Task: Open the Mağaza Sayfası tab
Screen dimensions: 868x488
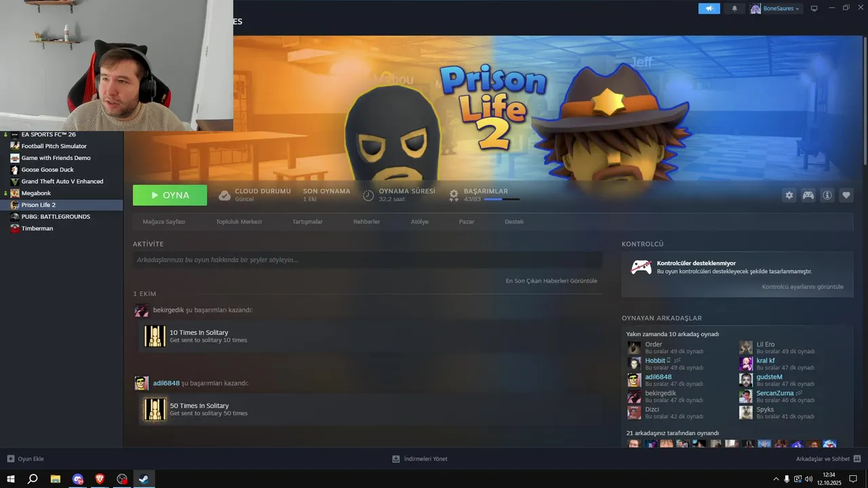Action: tap(164, 222)
